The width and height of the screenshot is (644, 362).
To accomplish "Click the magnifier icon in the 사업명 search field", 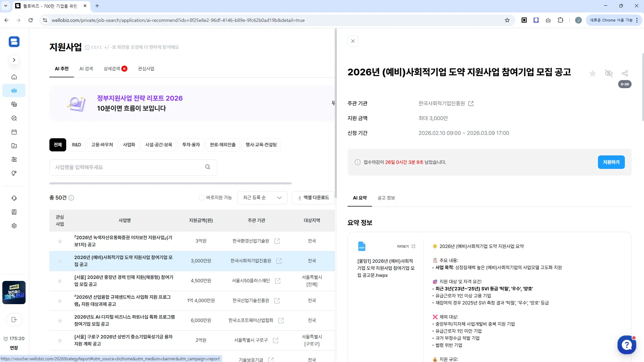I will pyautogui.click(x=208, y=167).
